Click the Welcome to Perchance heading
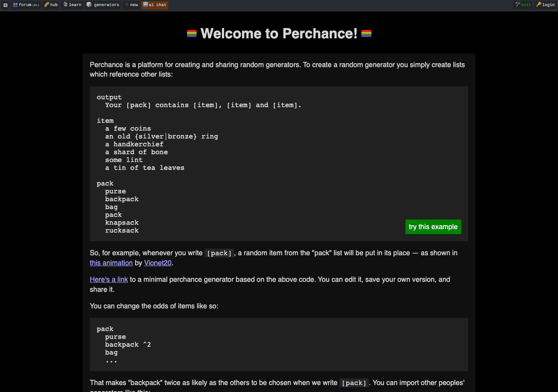The image size is (558, 392). 279,34
